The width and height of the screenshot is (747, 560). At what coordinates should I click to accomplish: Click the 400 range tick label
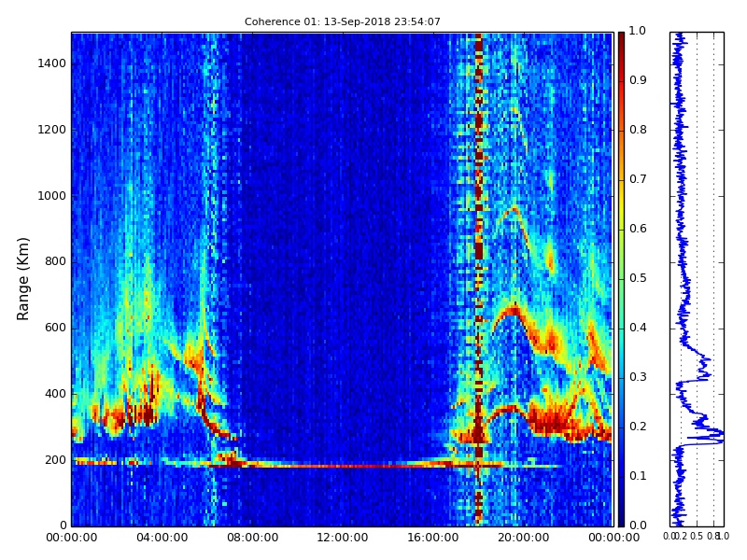click(55, 394)
